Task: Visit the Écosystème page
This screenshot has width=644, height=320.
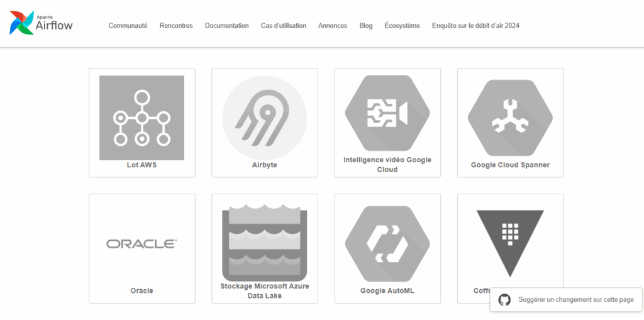Action: coord(402,26)
